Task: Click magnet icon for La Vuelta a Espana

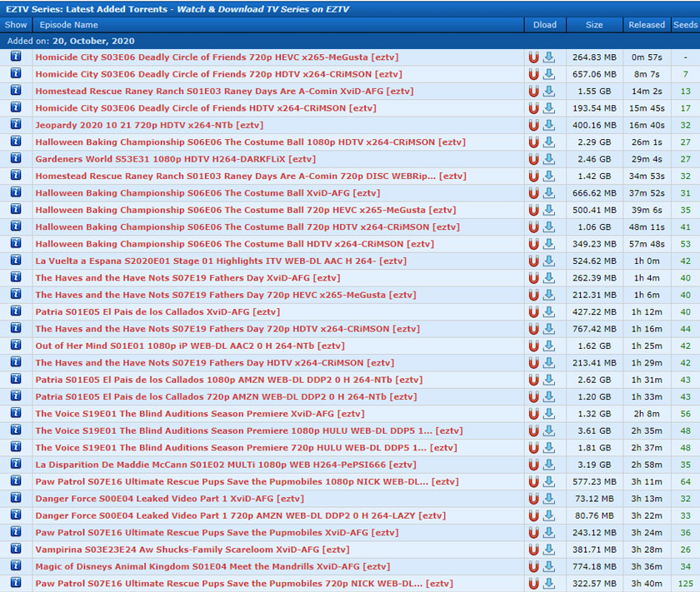Action: (533, 261)
